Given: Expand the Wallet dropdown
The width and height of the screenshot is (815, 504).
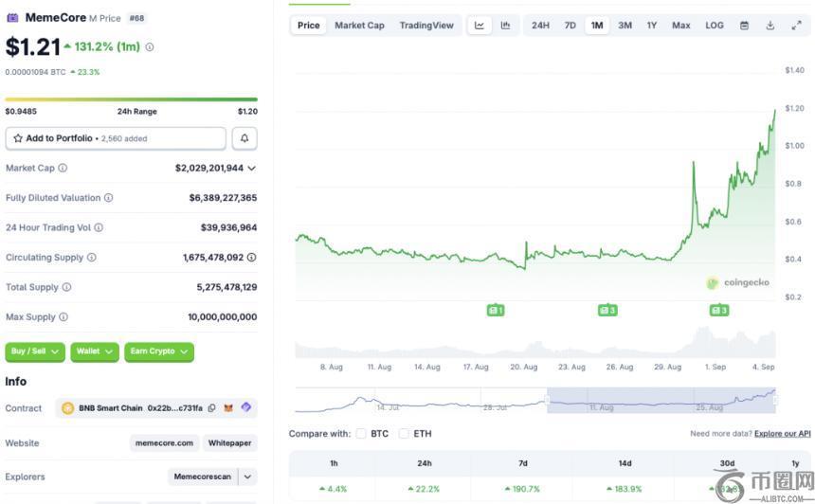Looking at the screenshot, I should (94, 351).
